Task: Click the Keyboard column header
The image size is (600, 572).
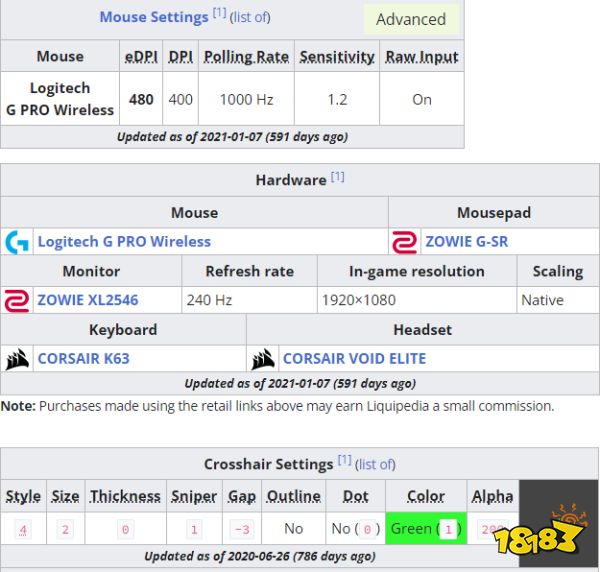Action: click(x=123, y=330)
